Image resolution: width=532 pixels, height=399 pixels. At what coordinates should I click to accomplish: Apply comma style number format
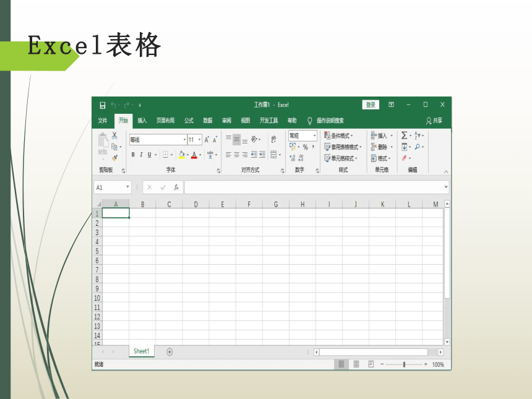click(x=313, y=147)
